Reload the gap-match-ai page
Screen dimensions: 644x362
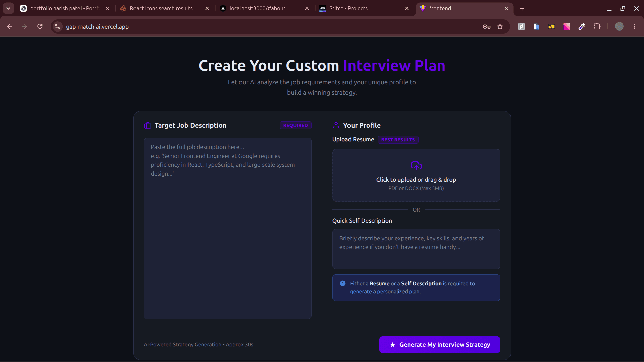pyautogui.click(x=40, y=26)
